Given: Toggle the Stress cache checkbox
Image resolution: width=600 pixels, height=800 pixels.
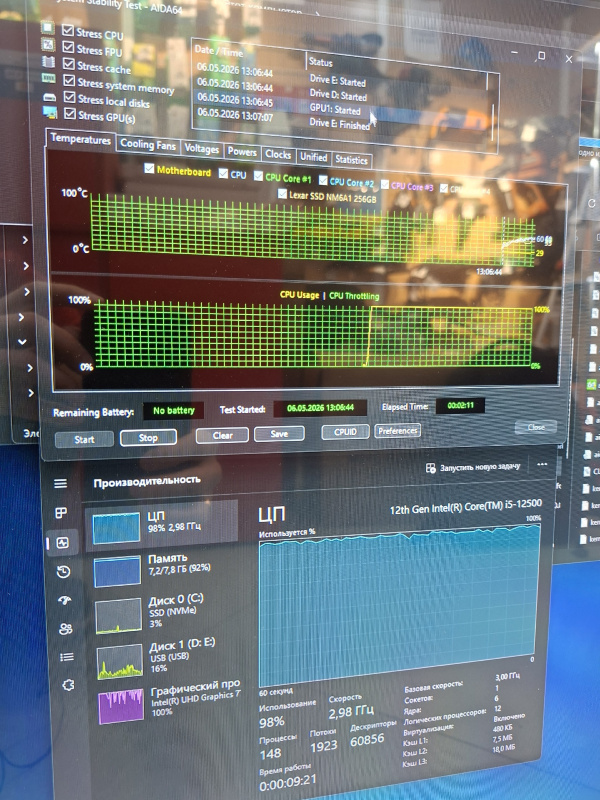Looking at the screenshot, I should pos(69,63).
